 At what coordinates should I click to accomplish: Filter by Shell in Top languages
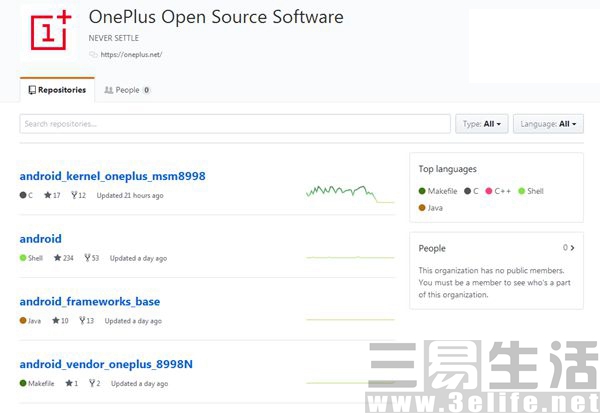point(531,191)
